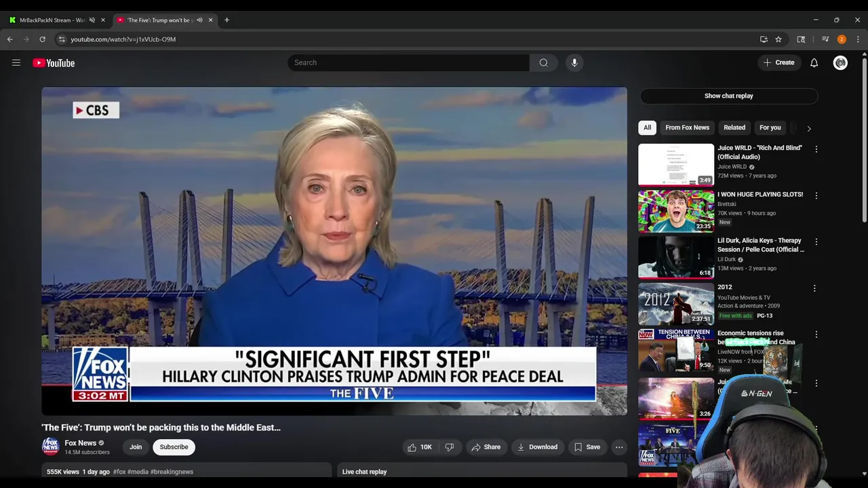Like the video with thumbs up
Screen dimensions: 868x488
(x=419, y=447)
